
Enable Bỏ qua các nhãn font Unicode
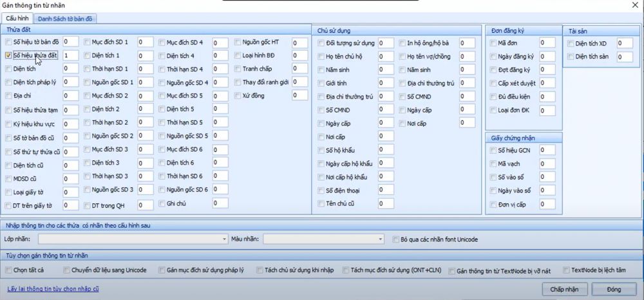[396, 239]
